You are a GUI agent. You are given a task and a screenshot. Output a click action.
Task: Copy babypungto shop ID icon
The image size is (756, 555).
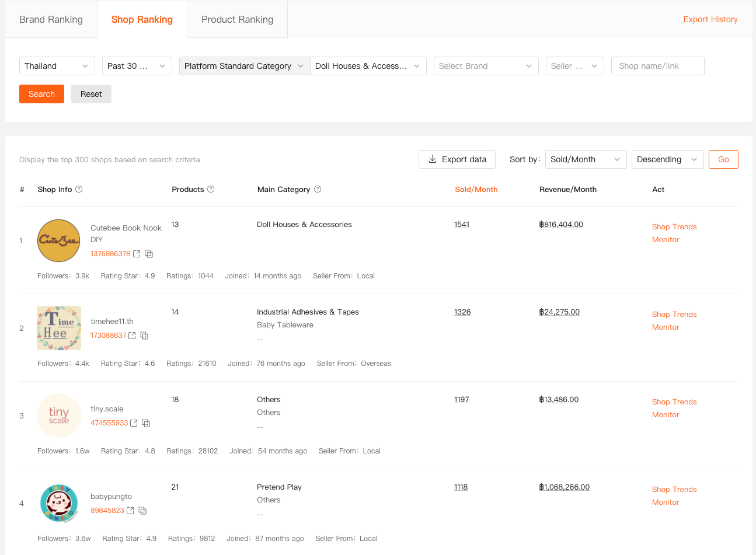click(142, 511)
